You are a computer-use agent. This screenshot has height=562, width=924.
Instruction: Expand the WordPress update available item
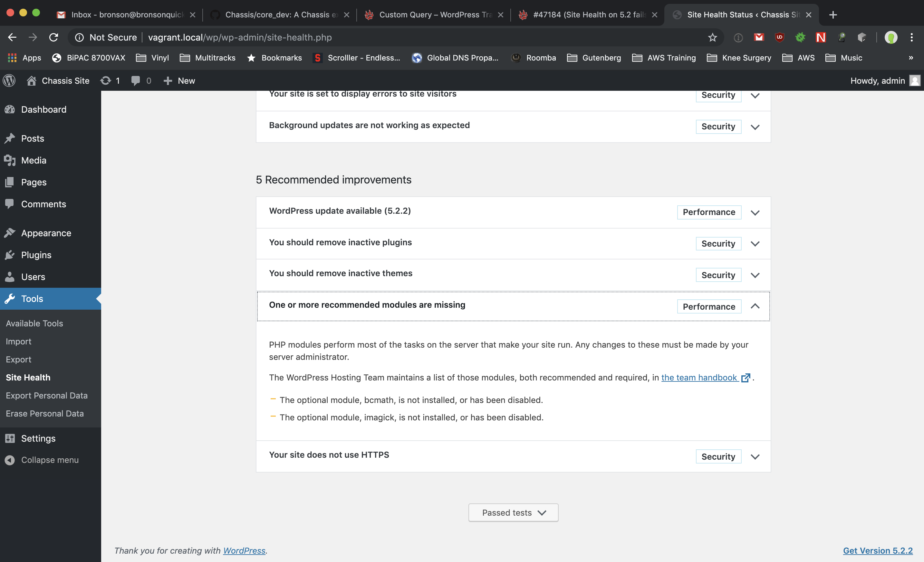755,212
